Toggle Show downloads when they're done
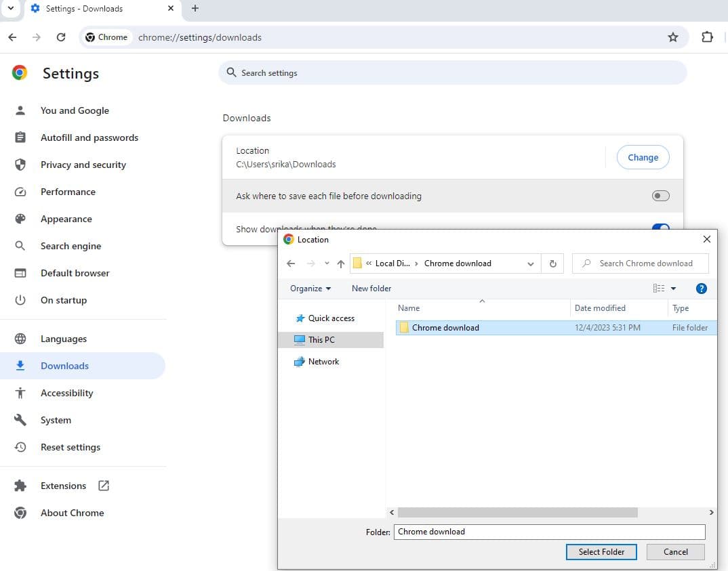The width and height of the screenshot is (728, 571). (660, 228)
